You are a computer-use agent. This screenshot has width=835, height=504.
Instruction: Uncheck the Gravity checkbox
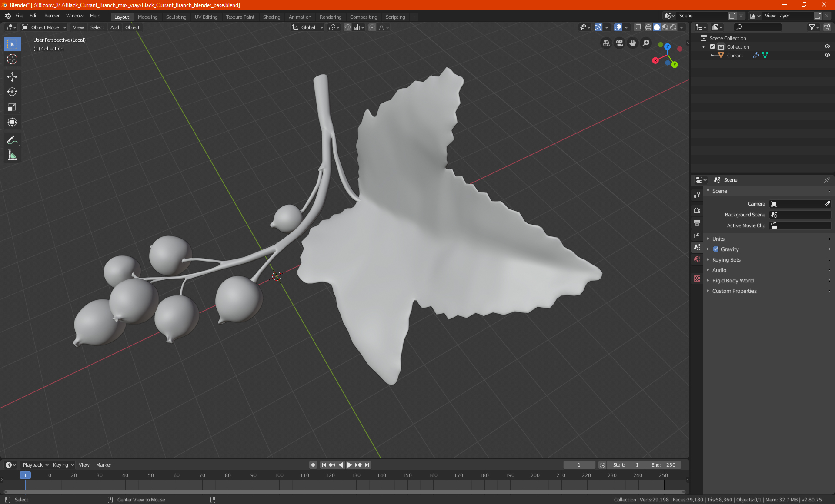716,249
